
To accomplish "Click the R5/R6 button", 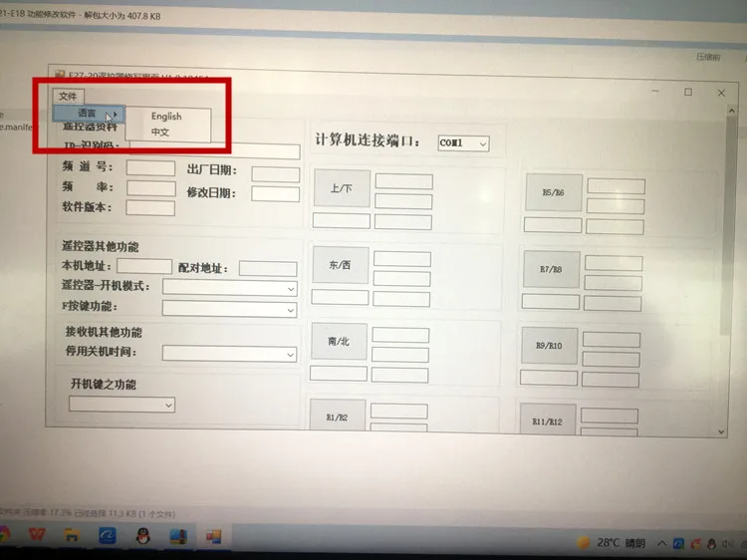I will (554, 192).
